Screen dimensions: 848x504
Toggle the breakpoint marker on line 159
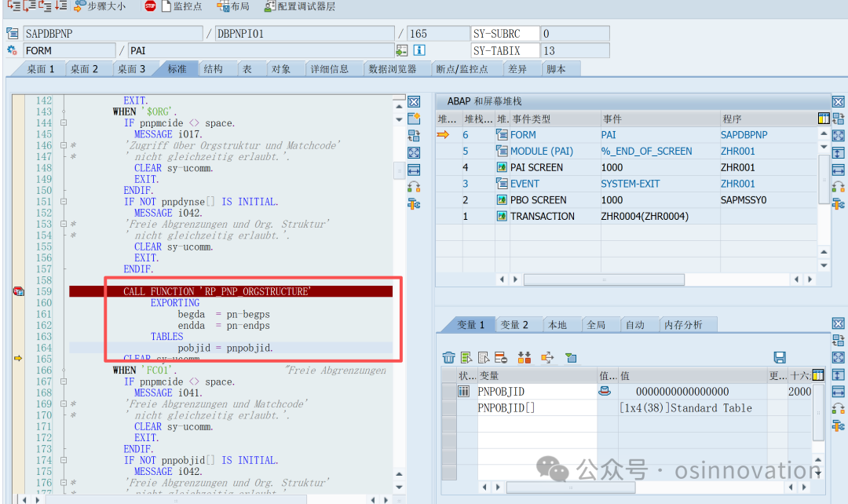coord(18,291)
